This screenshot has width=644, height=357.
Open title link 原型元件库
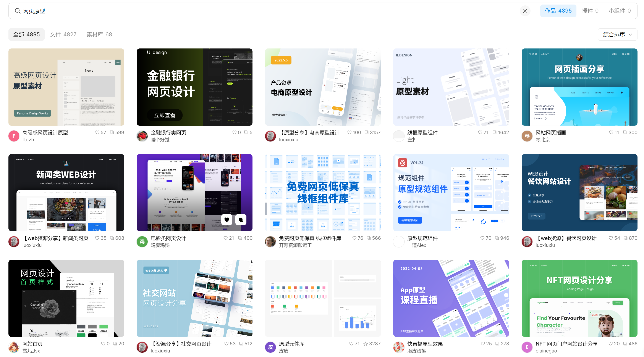coord(291,344)
